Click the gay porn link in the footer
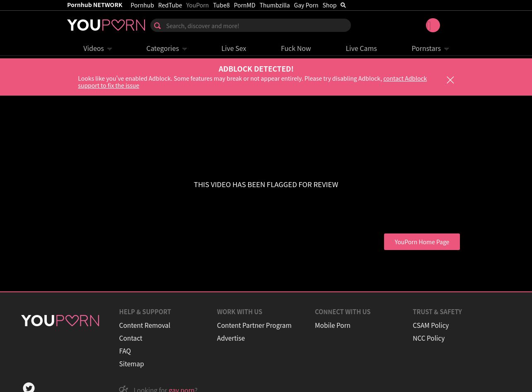532x392 pixels. point(181,389)
